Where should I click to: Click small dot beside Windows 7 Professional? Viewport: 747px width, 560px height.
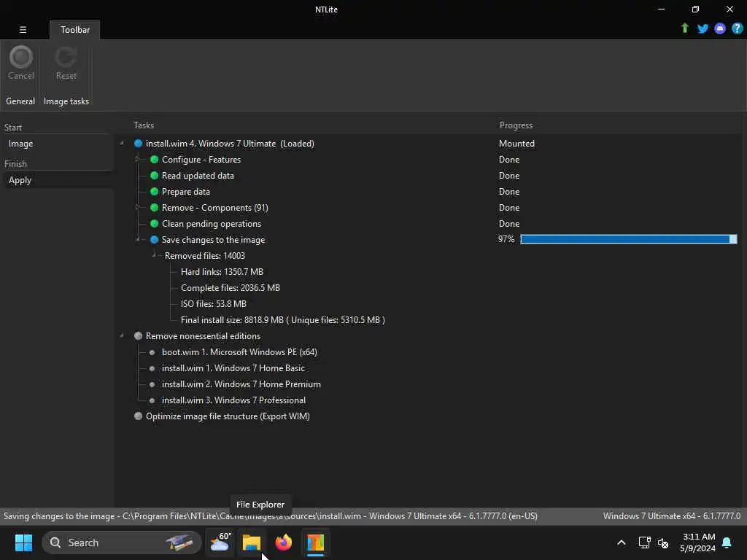coord(152,400)
